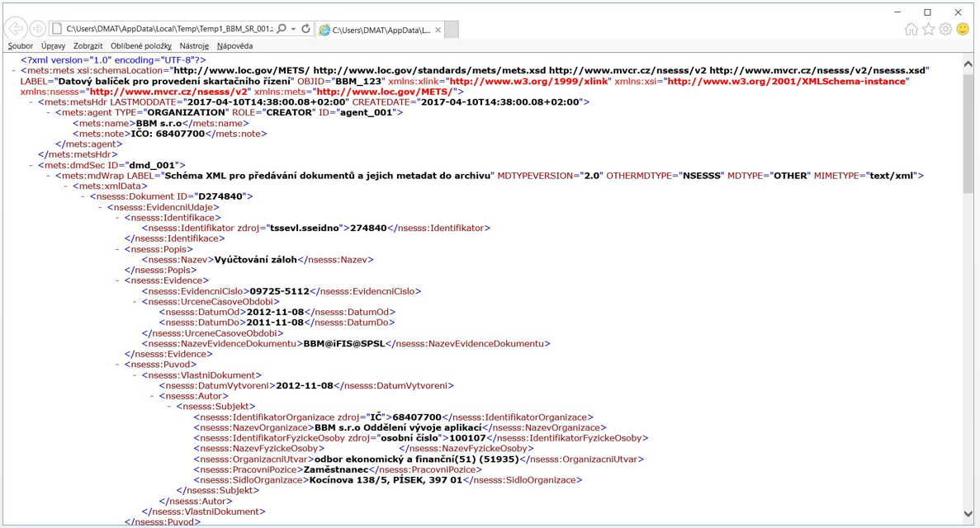Click the search magnifier icon in address bar
This screenshot has width=980, height=528.
(x=282, y=29)
